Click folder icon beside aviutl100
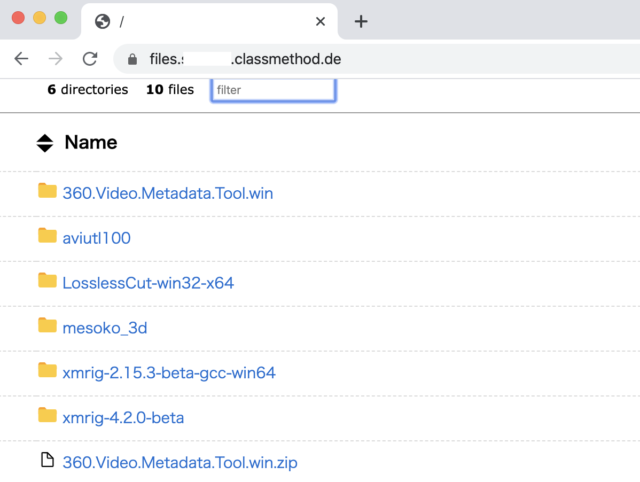Image resolution: width=640 pixels, height=482 pixels. pos(47,235)
